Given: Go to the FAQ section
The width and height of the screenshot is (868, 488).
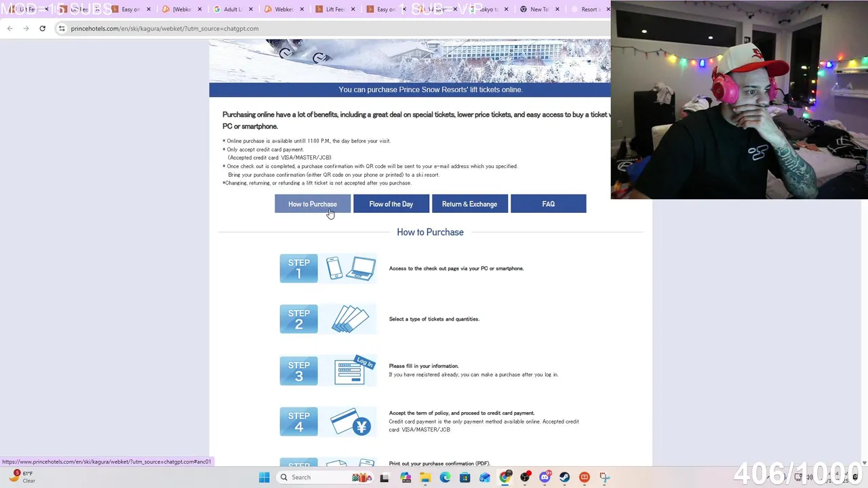Looking at the screenshot, I should (x=549, y=204).
